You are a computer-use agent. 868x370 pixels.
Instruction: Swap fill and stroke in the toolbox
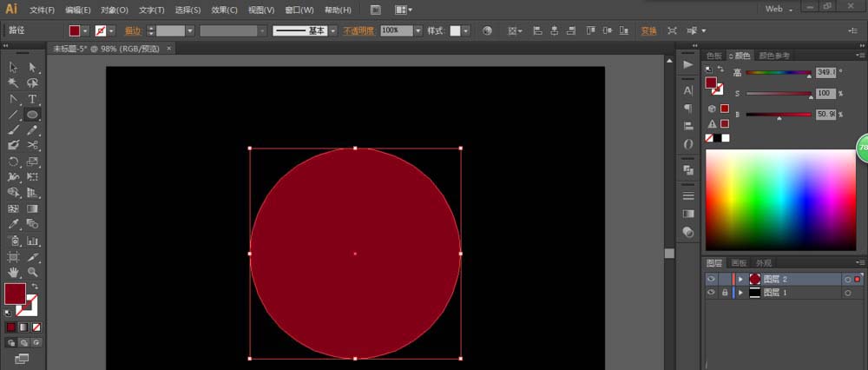pos(35,287)
